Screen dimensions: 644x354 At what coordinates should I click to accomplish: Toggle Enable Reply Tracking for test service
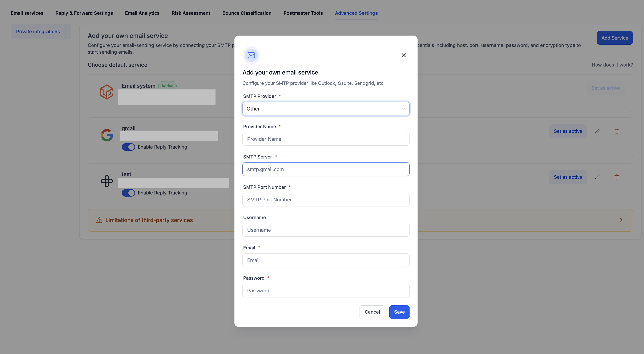(128, 193)
